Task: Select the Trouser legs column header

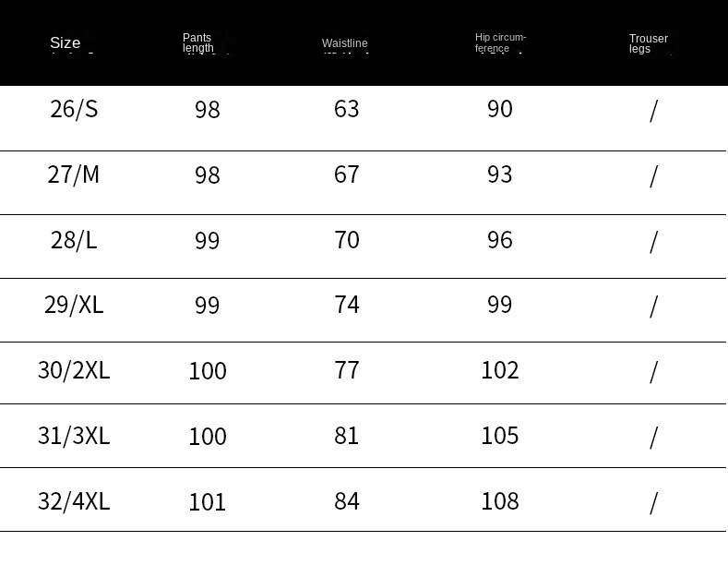Action: [648, 43]
